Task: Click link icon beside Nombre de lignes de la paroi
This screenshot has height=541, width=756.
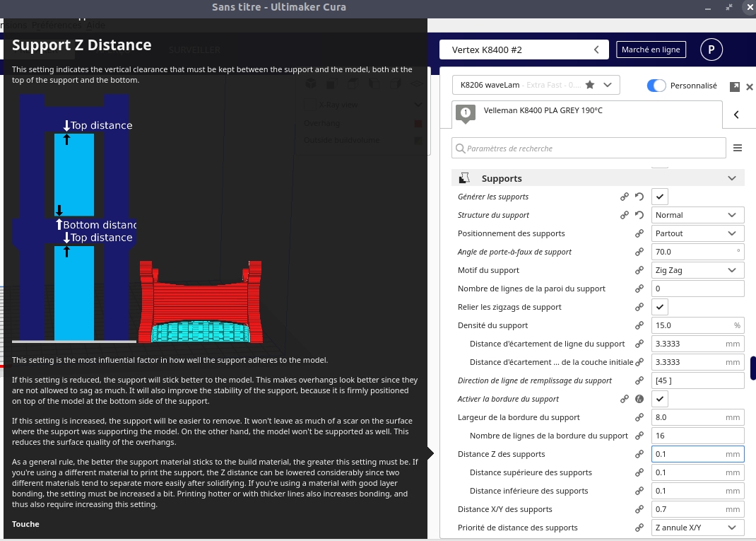Action: [639, 289]
